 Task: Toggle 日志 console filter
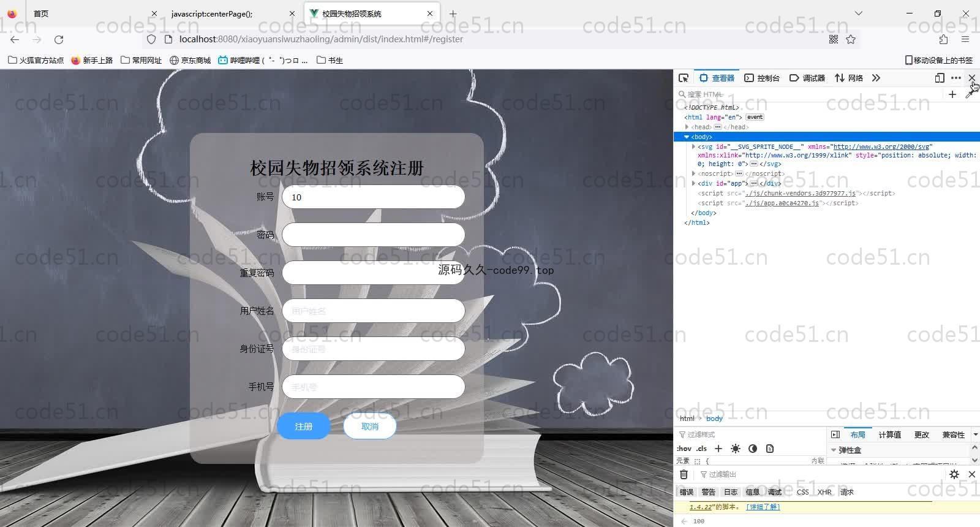pyautogui.click(x=731, y=492)
